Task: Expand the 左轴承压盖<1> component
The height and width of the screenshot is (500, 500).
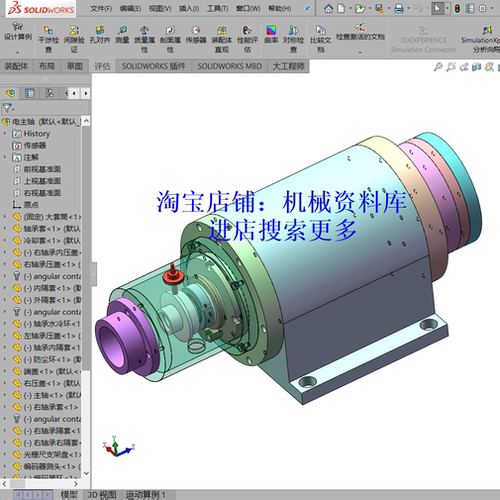Action: [x=5, y=335]
